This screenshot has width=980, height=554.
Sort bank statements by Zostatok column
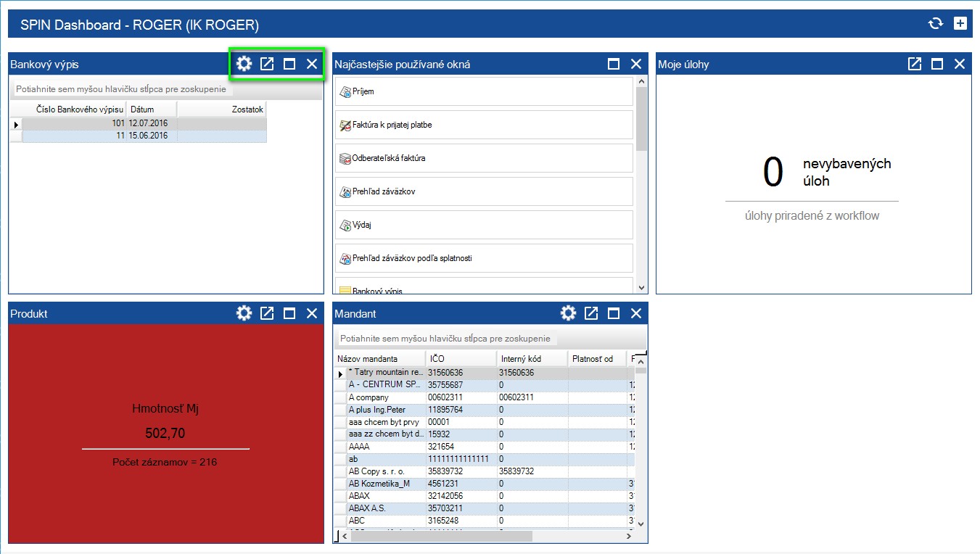click(x=222, y=109)
